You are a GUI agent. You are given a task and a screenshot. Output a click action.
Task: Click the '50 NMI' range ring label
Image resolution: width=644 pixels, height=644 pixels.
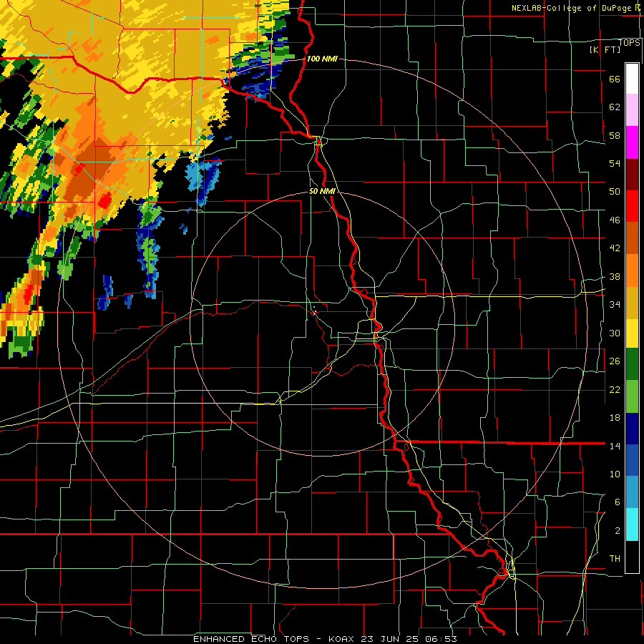(322, 191)
